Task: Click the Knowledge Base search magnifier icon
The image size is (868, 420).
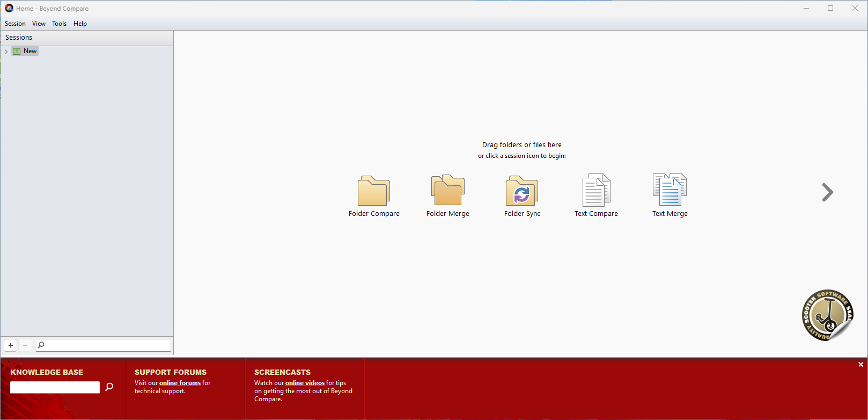Action: [109, 387]
